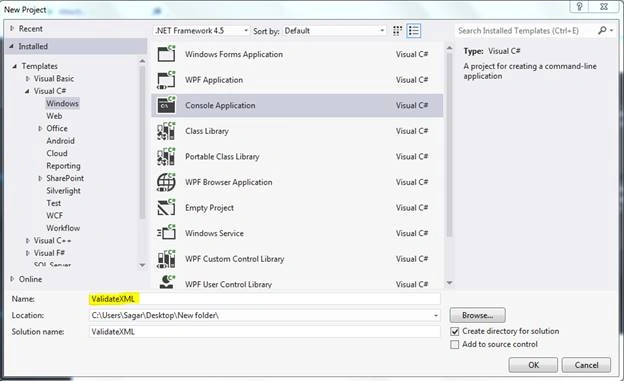Open the Sort by Default dropdown
The image size is (624, 381).
(334, 31)
